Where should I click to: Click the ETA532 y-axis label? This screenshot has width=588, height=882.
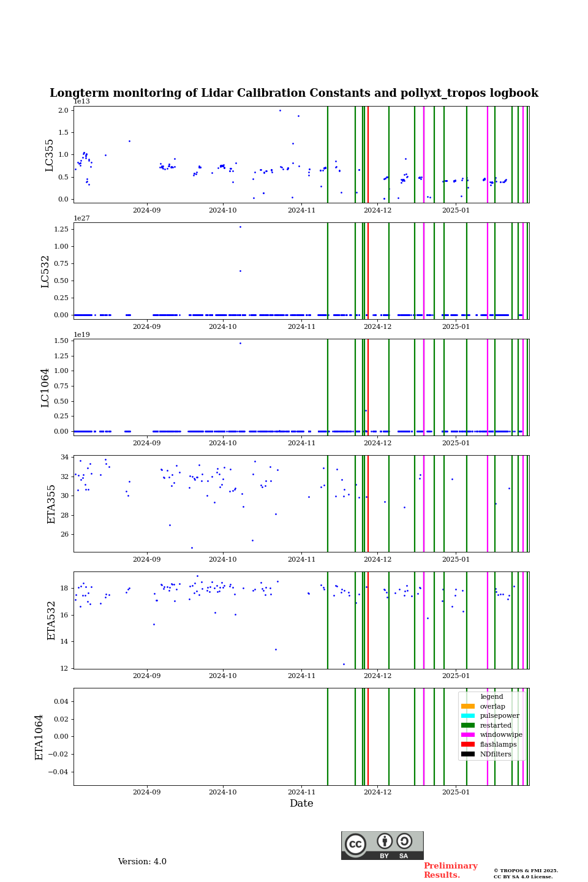tap(51, 620)
